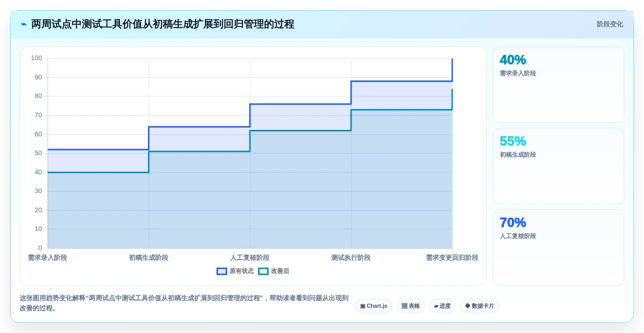Viewport: 644px width, 333px height.
Task: Open the 40% 需求录入阶段 data card
Action: (x=559, y=85)
